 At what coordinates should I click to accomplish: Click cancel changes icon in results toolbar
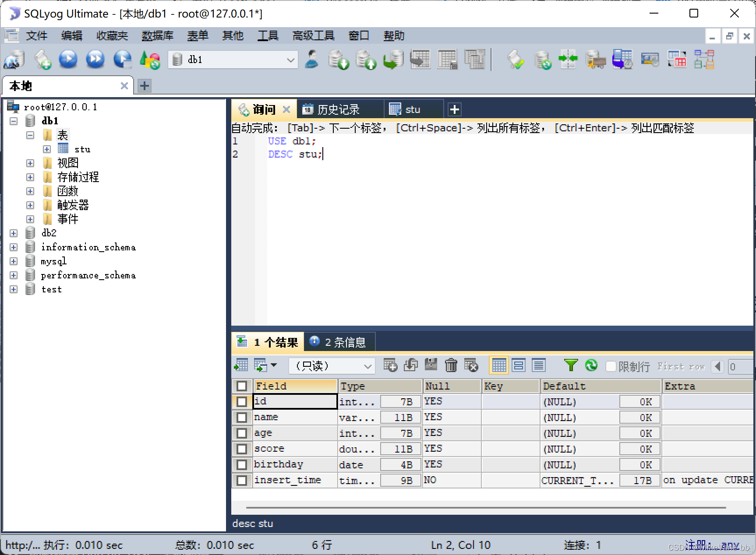coord(471,365)
